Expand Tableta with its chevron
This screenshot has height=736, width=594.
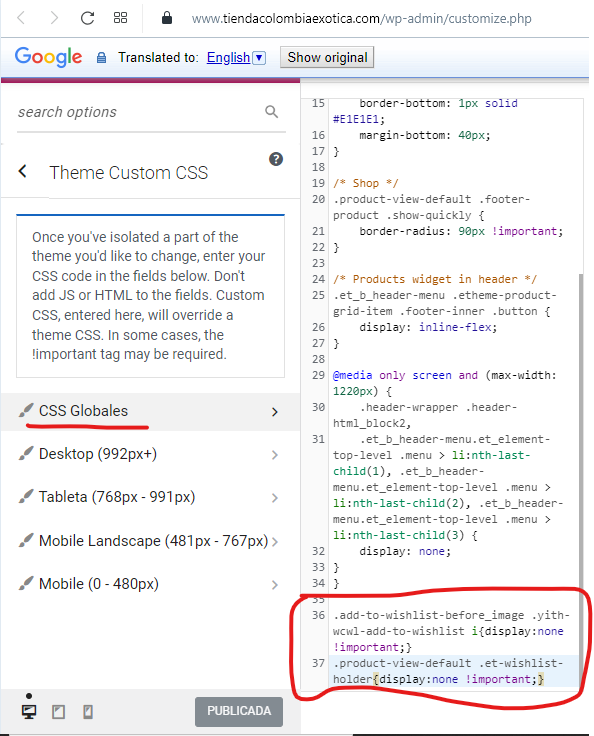click(x=275, y=498)
